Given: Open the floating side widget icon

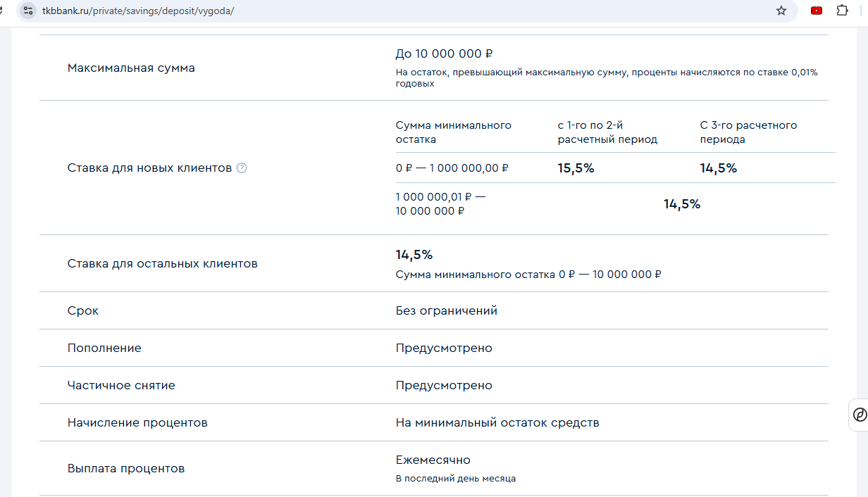Looking at the screenshot, I should coord(859,414).
